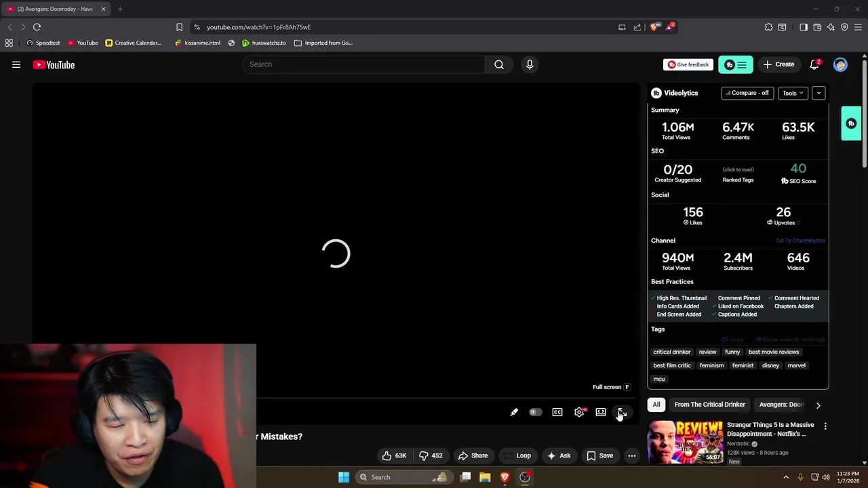Open the Windows Start menu
Viewport: 868px width, 488px height.
344,477
